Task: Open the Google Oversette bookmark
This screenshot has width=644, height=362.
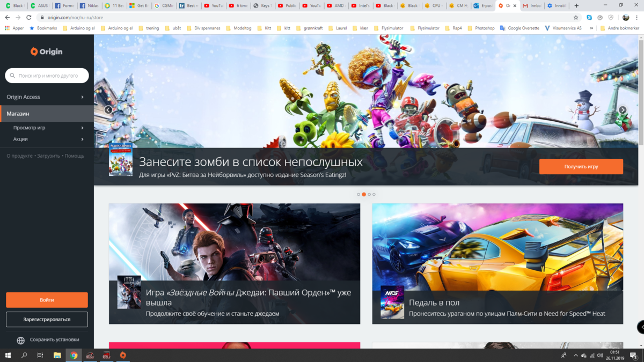Action: click(519, 28)
